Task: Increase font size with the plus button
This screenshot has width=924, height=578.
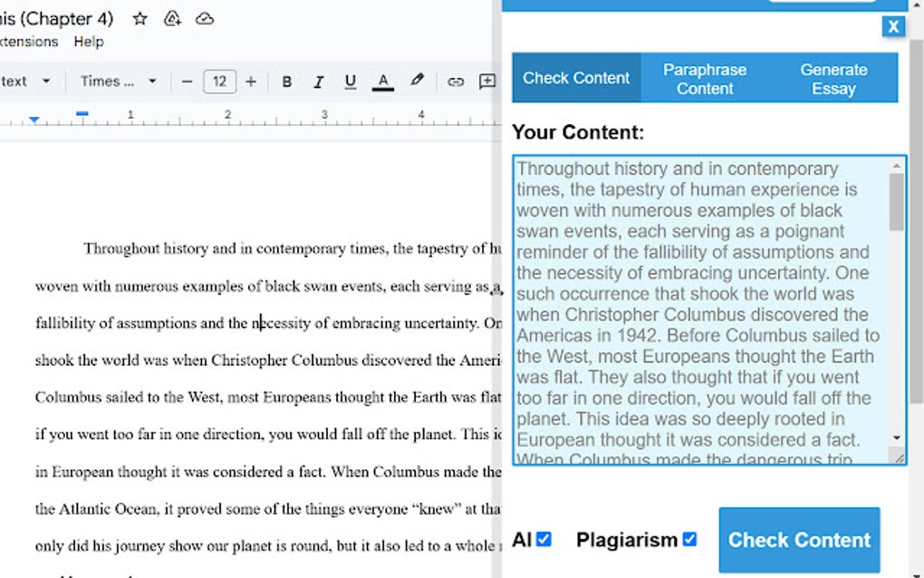Action: tap(251, 82)
